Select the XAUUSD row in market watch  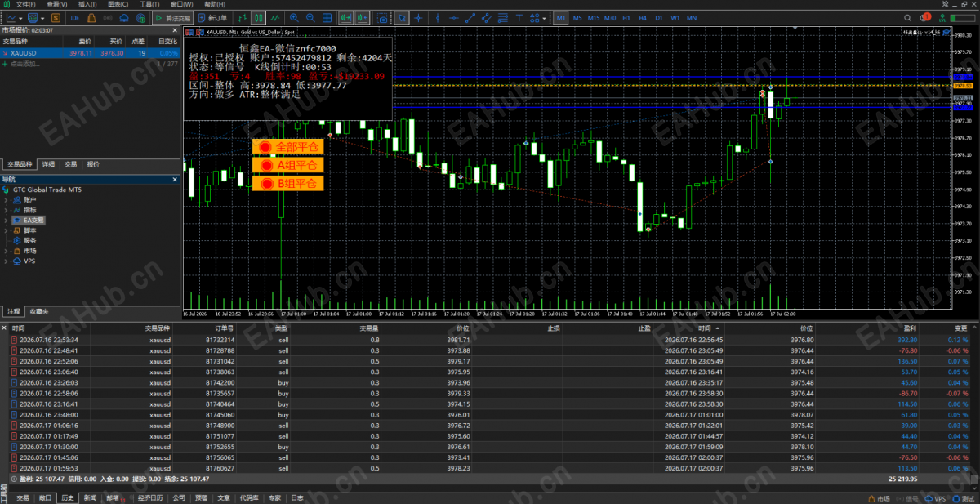(90, 52)
